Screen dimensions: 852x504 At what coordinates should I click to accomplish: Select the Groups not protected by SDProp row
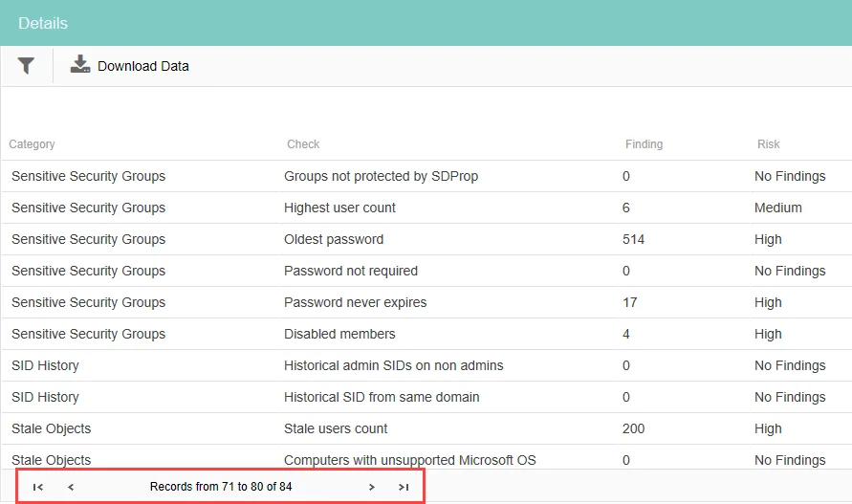pyautogui.click(x=426, y=176)
